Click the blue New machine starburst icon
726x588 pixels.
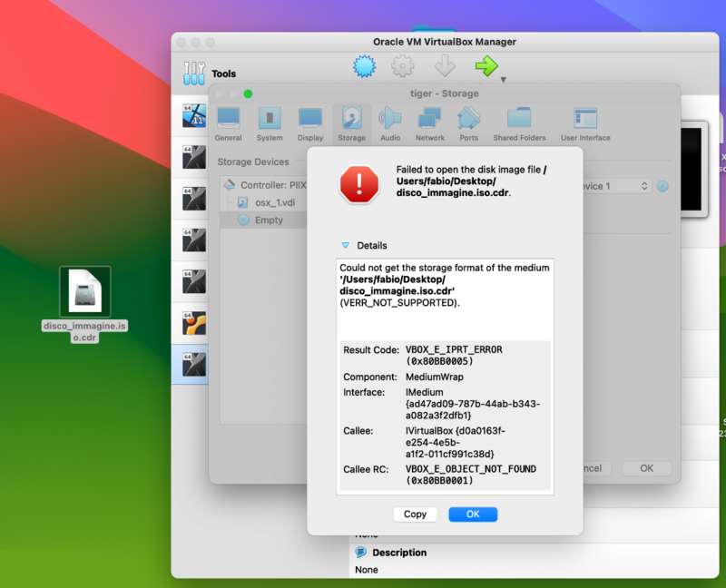coord(365,66)
